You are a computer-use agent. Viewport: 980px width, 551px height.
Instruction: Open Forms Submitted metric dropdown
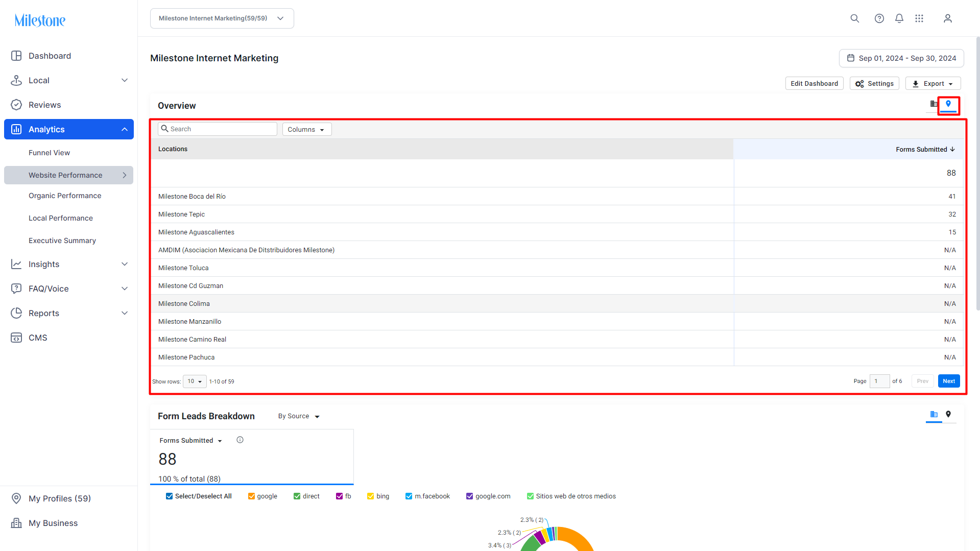(191, 440)
